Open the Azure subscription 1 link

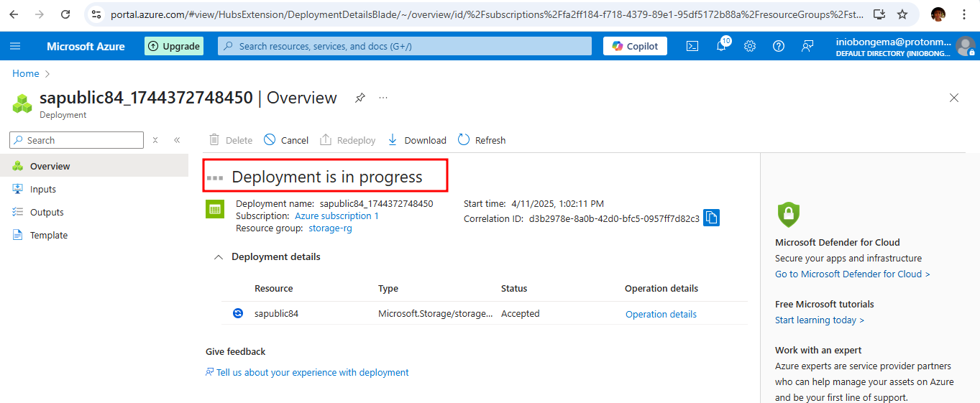(336, 216)
